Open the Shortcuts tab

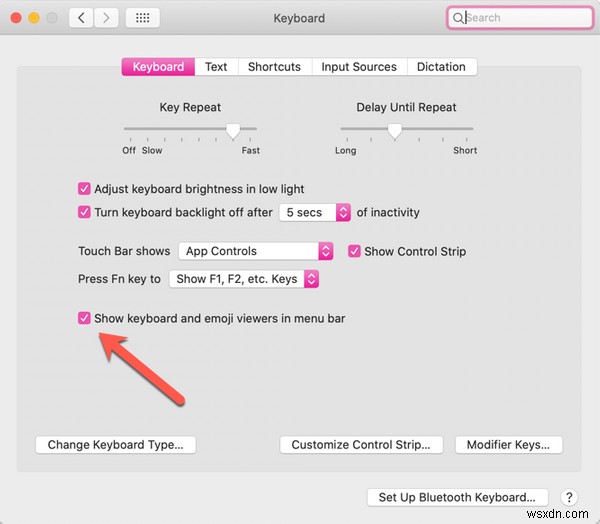click(274, 67)
